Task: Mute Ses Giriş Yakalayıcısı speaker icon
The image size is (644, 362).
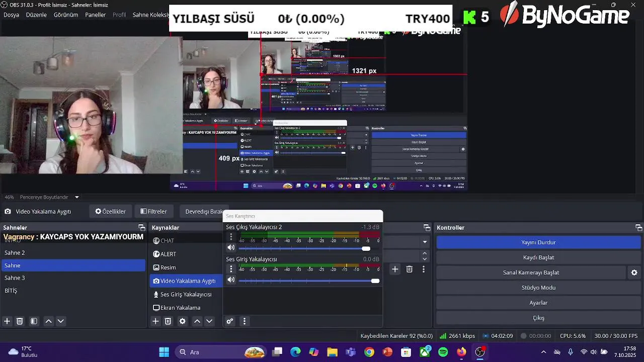Action: [x=231, y=280]
